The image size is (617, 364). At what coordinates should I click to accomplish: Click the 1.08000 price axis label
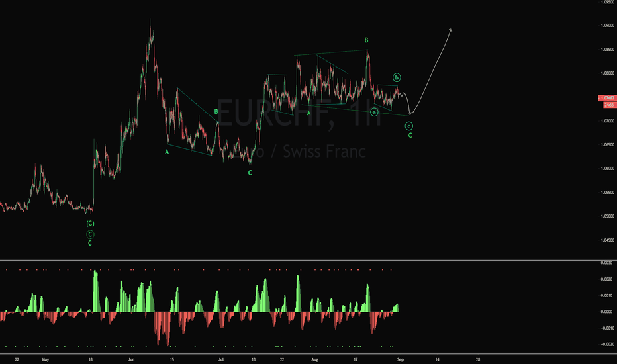click(608, 73)
